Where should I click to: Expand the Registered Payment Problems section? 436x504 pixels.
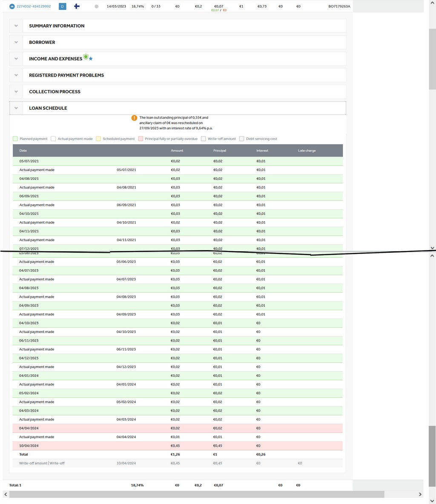178,75
